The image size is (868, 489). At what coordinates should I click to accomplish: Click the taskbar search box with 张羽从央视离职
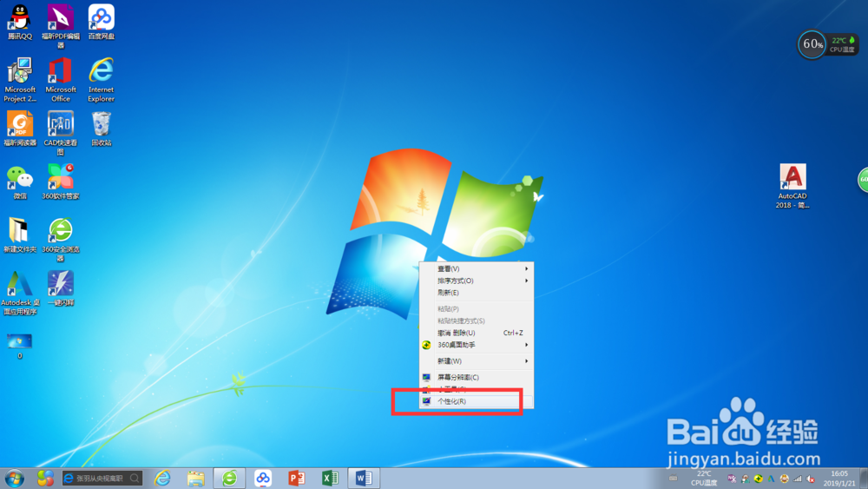102,478
